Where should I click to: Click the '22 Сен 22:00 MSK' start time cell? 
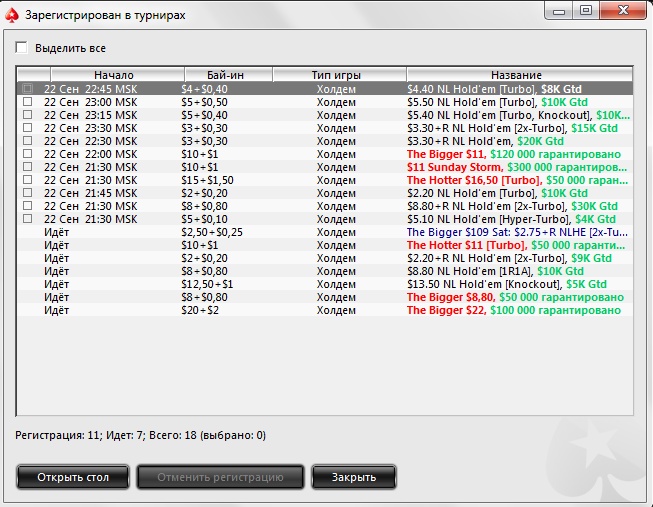tap(90, 154)
